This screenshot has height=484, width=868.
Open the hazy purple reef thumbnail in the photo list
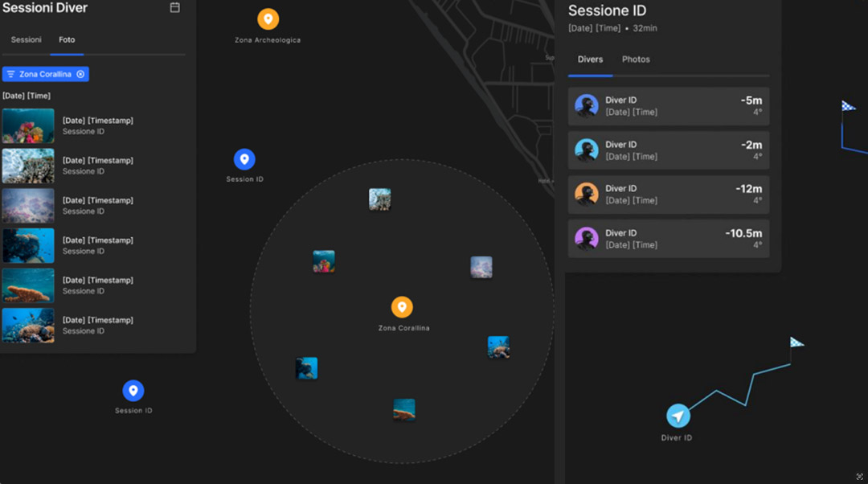(x=28, y=206)
